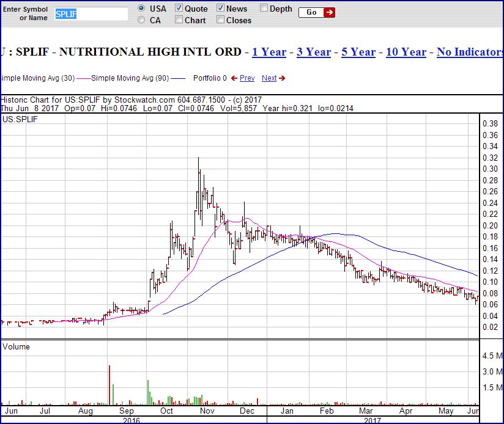Screen dimensions: 504x424
Task: Click the symbol input containing SPLIF
Action: (x=91, y=12)
